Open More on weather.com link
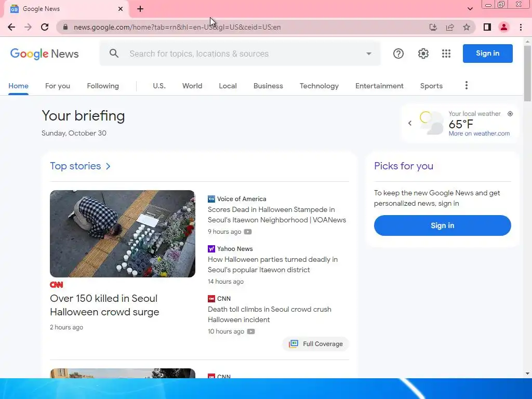The image size is (532, 399). tap(479, 134)
